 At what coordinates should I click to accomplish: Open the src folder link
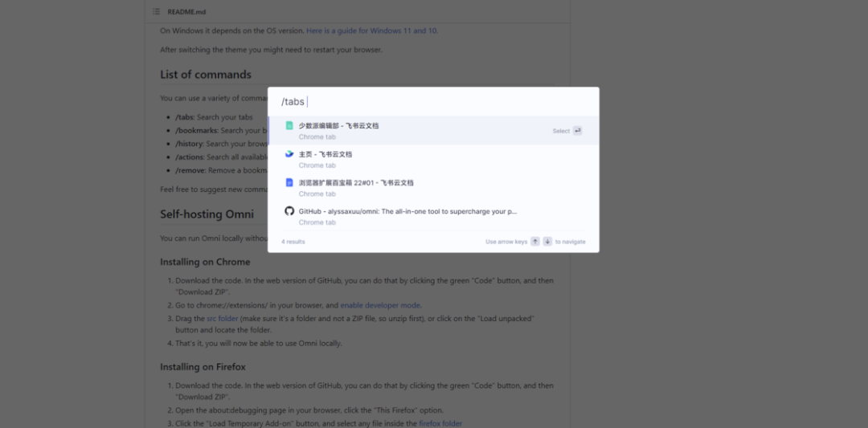222,319
